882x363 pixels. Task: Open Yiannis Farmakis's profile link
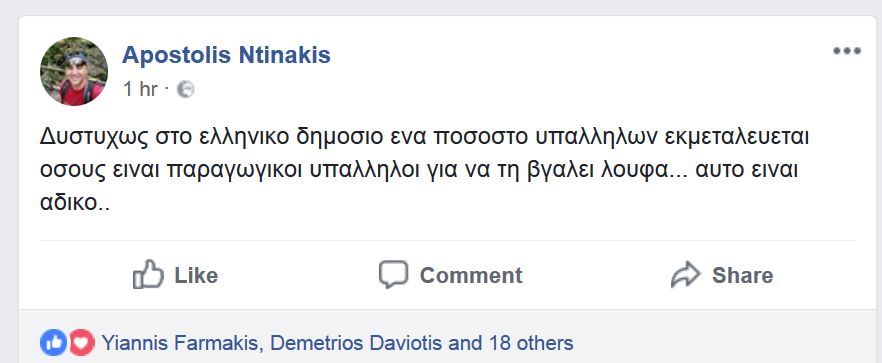[x=183, y=343]
